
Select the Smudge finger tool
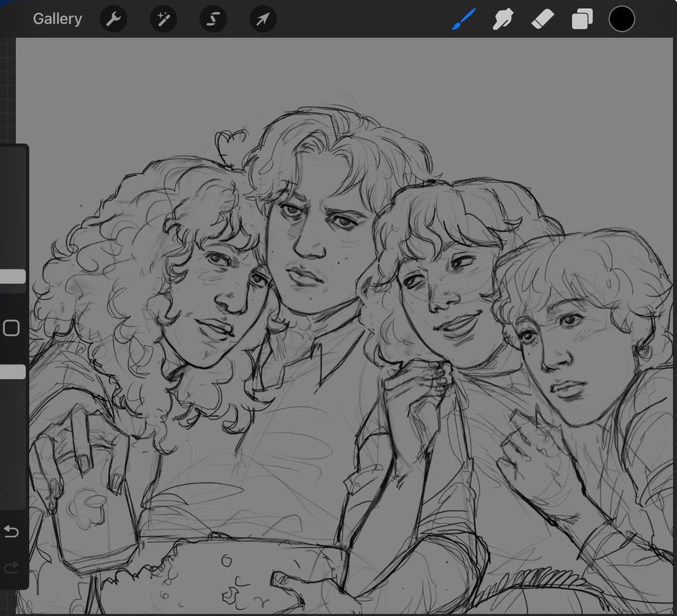[x=502, y=20]
